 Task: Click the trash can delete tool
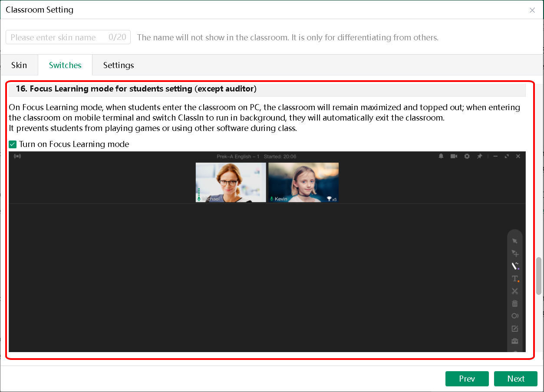pos(515,304)
